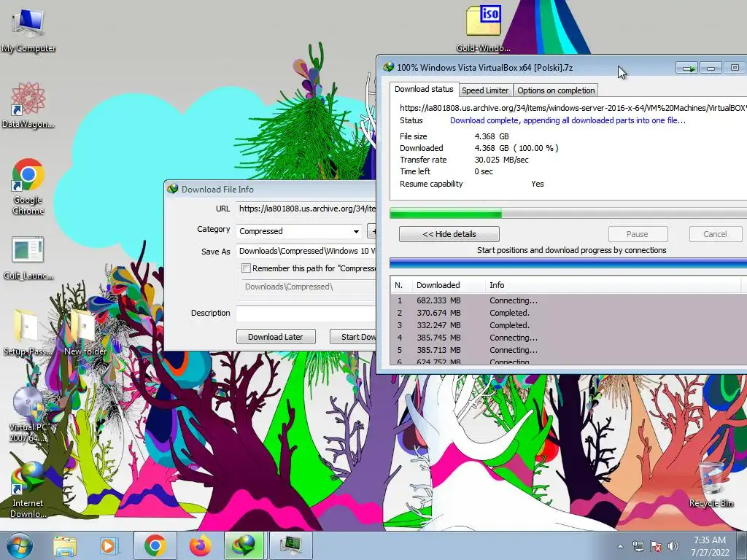Screen dimensions: 747x560
Task: Click the green arrow title bar button
Action: coord(686,68)
